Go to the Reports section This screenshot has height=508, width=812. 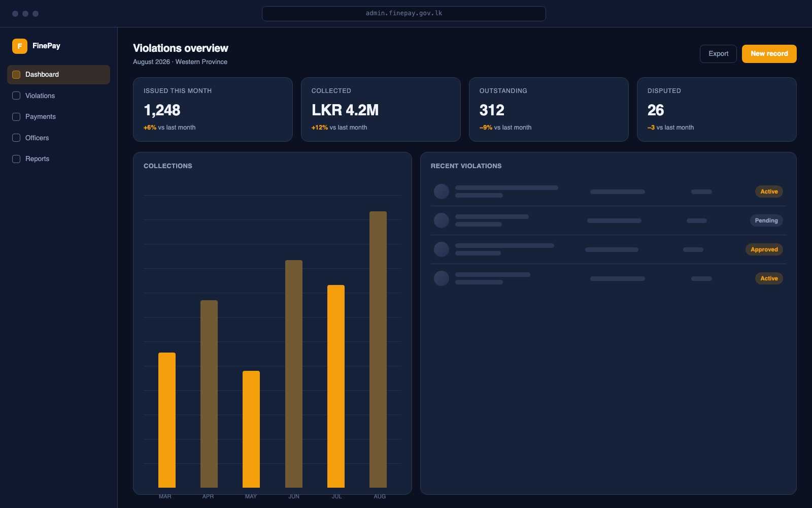point(58,159)
